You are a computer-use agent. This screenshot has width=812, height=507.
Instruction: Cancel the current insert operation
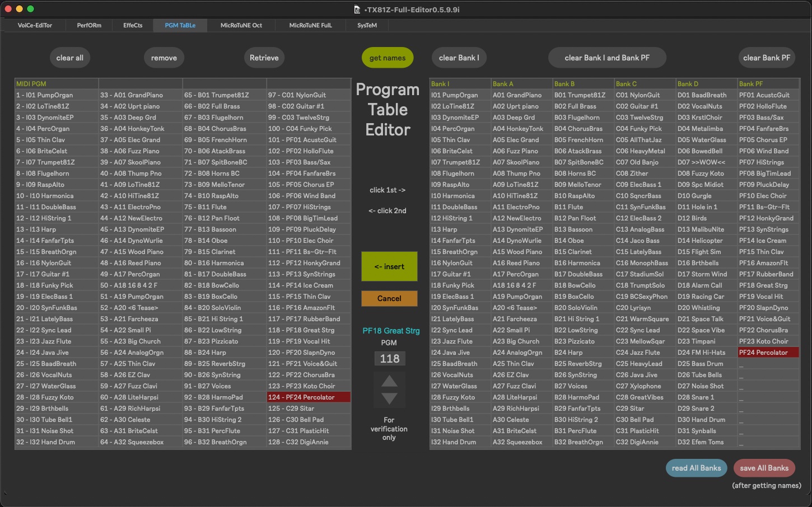pos(389,298)
